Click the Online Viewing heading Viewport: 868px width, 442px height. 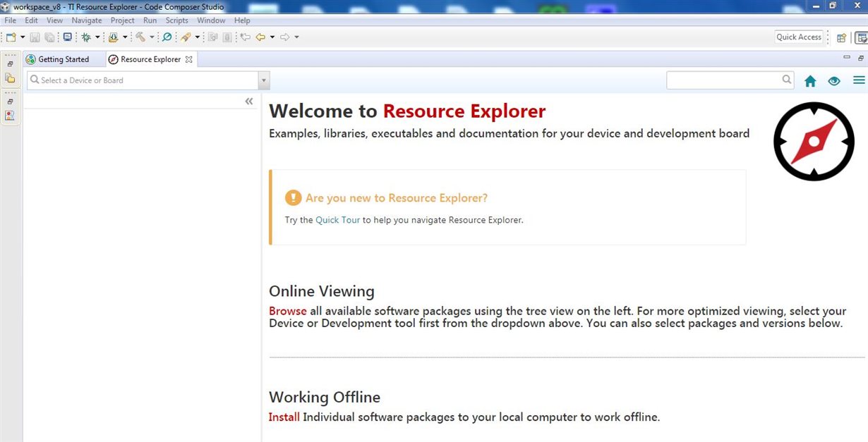pos(322,291)
